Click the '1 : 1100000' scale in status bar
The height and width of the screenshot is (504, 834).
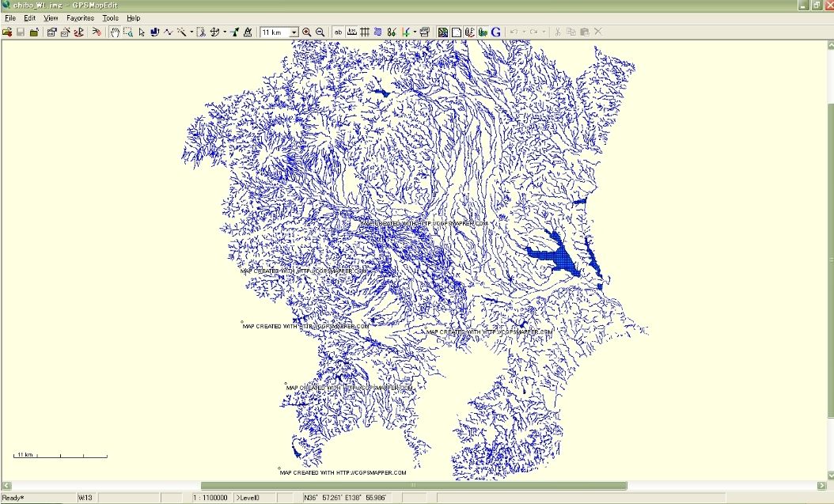point(210,498)
